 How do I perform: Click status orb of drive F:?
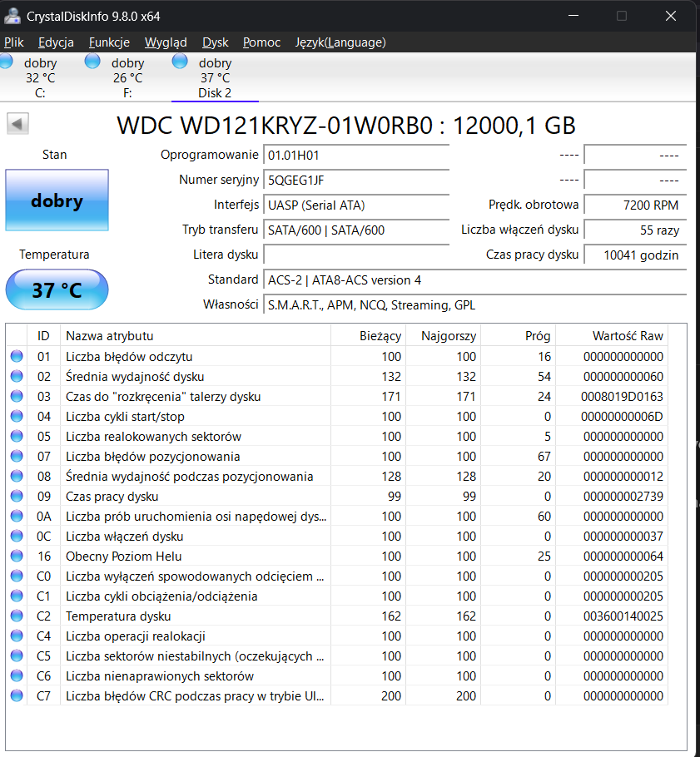tap(92, 62)
